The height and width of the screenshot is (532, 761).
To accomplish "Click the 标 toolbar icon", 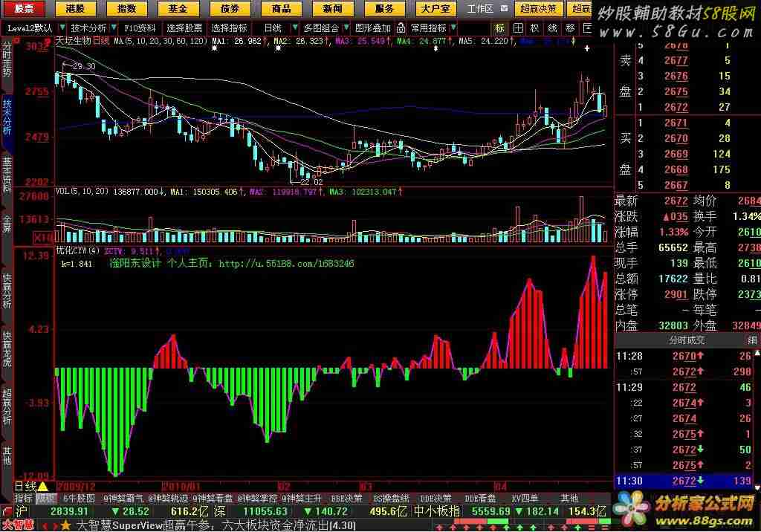I will pyautogui.click(x=499, y=27).
